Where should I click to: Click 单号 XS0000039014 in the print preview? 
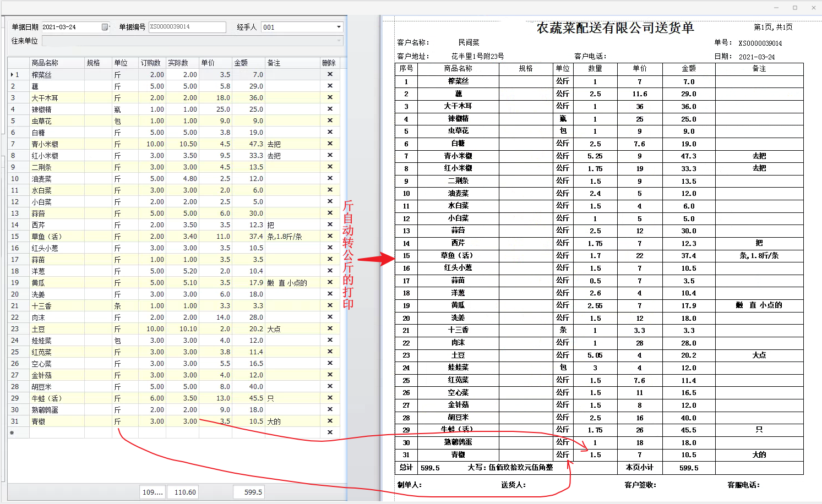pos(760,43)
